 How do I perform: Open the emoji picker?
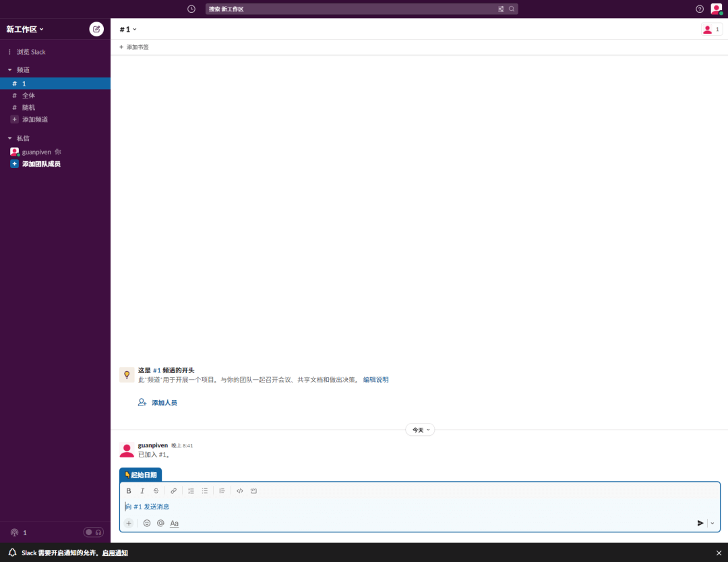click(147, 523)
